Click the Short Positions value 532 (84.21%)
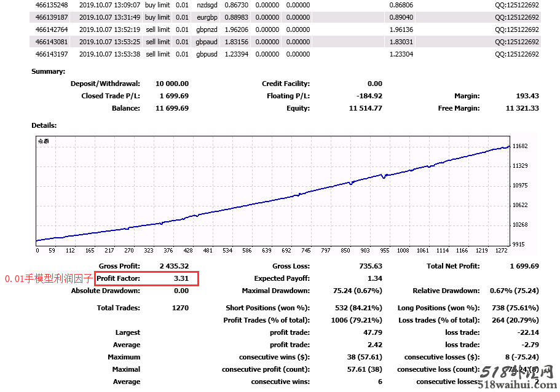 [x=358, y=308]
